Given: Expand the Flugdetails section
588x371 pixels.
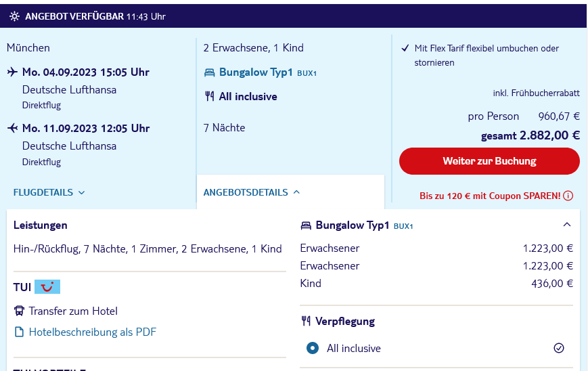Looking at the screenshot, I should click(x=49, y=192).
